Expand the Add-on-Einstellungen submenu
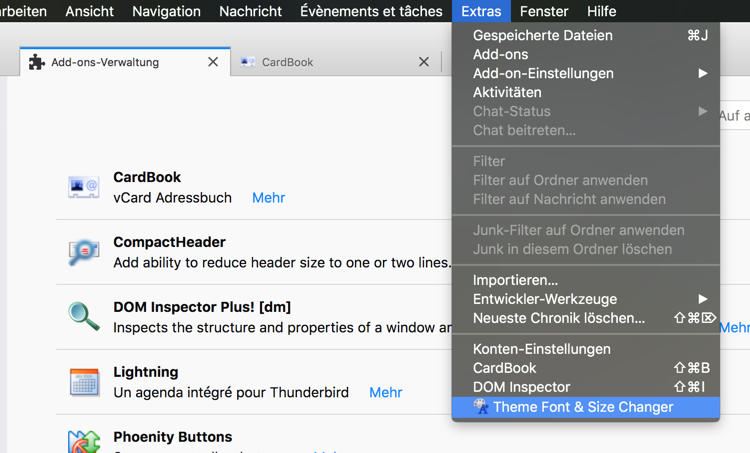750x453 pixels. click(703, 73)
